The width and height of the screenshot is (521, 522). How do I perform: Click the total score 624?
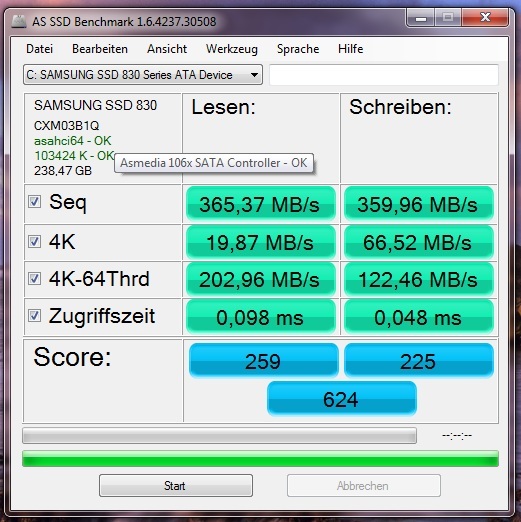[342, 399]
